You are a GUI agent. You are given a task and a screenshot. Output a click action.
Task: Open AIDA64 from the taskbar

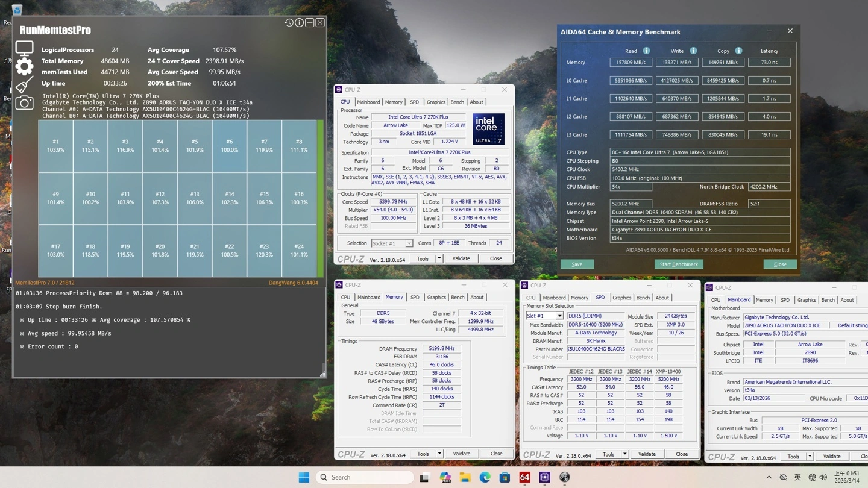click(x=524, y=477)
